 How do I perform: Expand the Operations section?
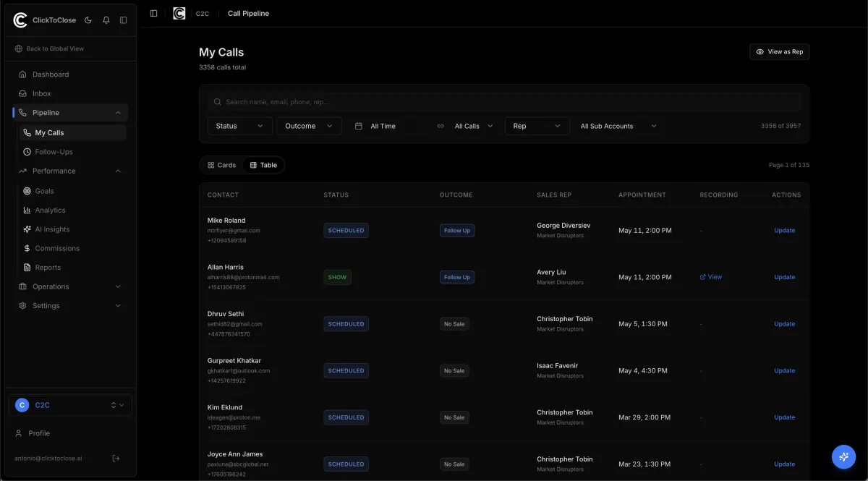(70, 286)
